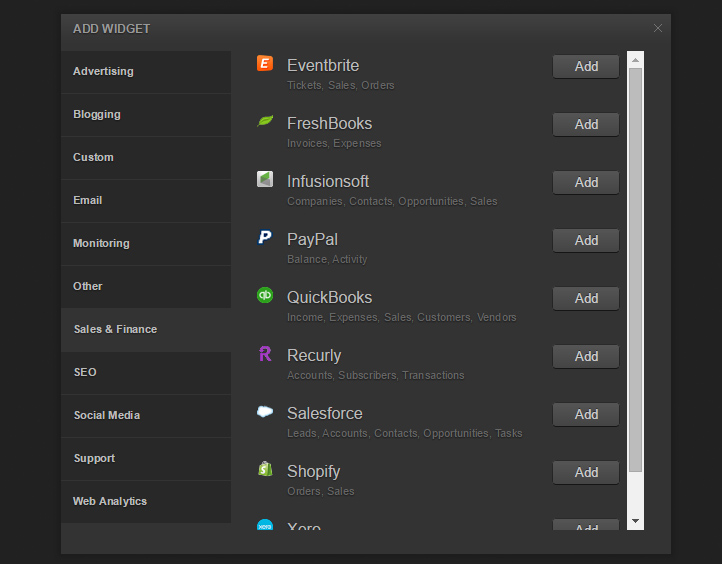Click the FreshBooks green leaf icon
722x564 pixels.
265,121
